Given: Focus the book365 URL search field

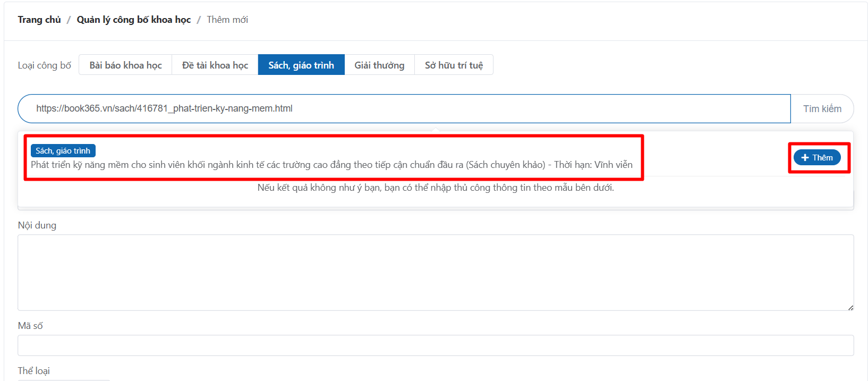Looking at the screenshot, I should coord(404,109).
